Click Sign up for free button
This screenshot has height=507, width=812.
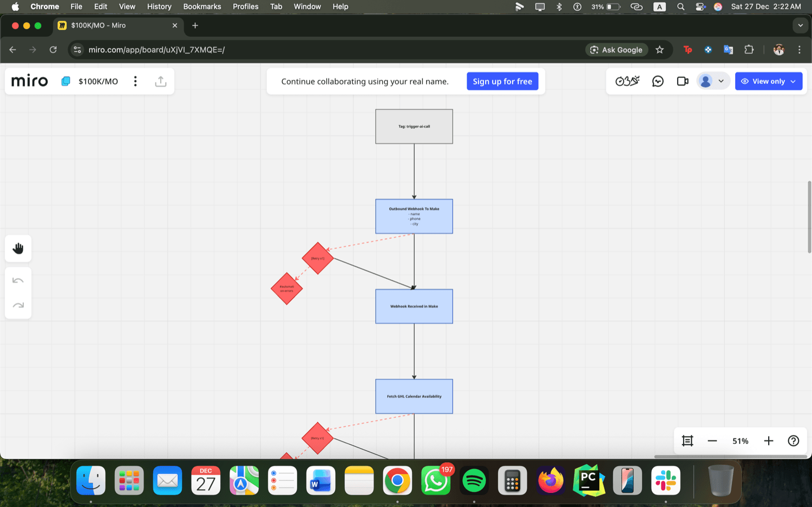point(502,81)
